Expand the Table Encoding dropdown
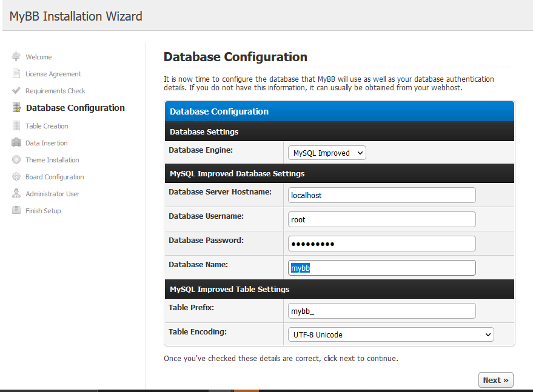The image size is (533, 392). click(391, 334)
